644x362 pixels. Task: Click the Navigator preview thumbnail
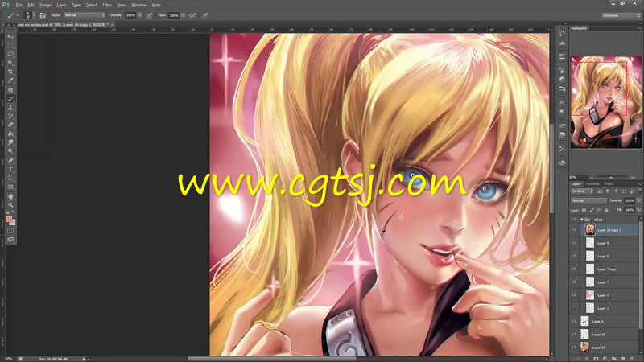(606, 102)
